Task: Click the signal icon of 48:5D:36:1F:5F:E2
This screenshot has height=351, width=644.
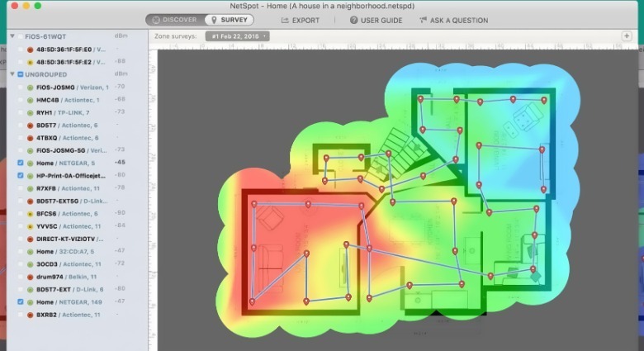Action: point(30,63)
